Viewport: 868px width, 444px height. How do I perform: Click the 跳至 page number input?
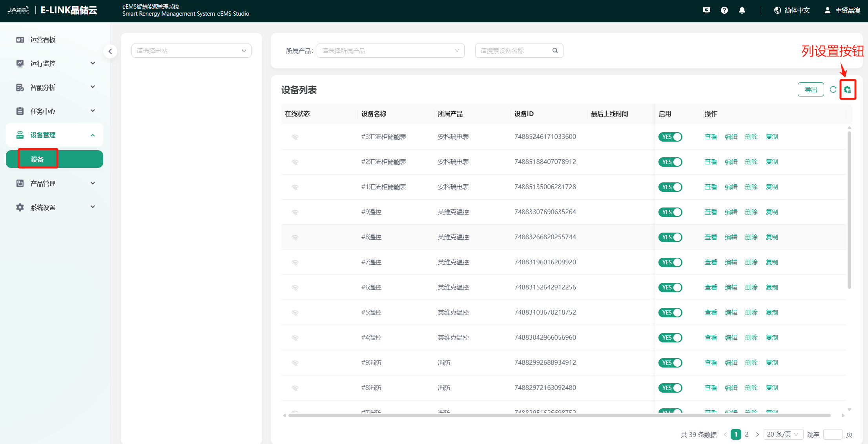click(832, 434)
